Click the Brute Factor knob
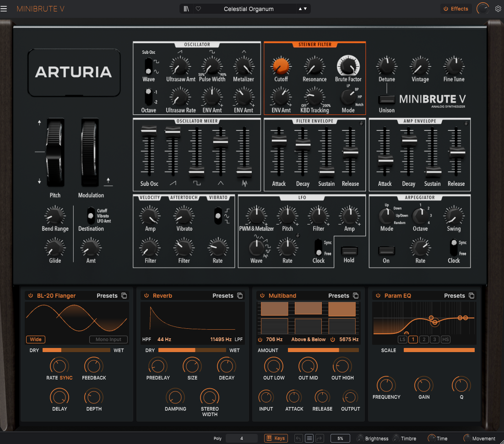Screen dimensions: 504x444 pos(348,66)
